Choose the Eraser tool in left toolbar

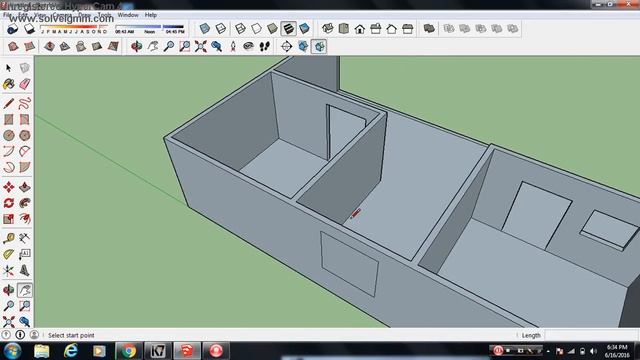[x=24, y=84]
